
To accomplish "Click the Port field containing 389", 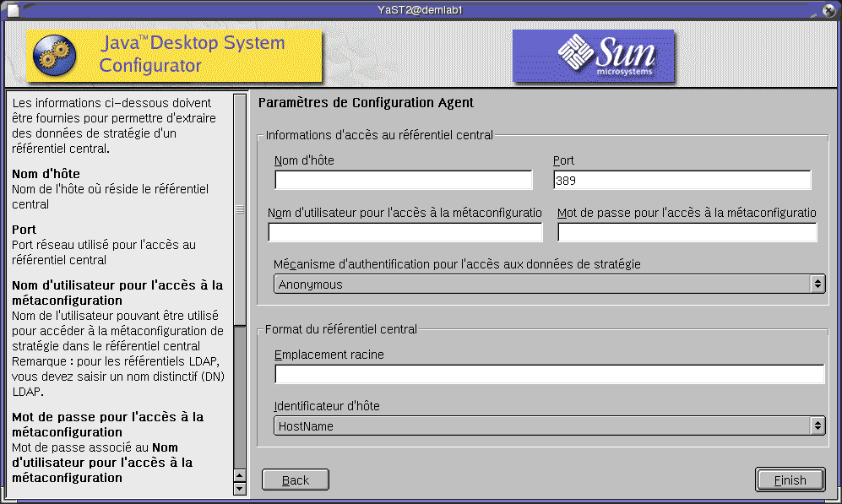I will point(682,179).
